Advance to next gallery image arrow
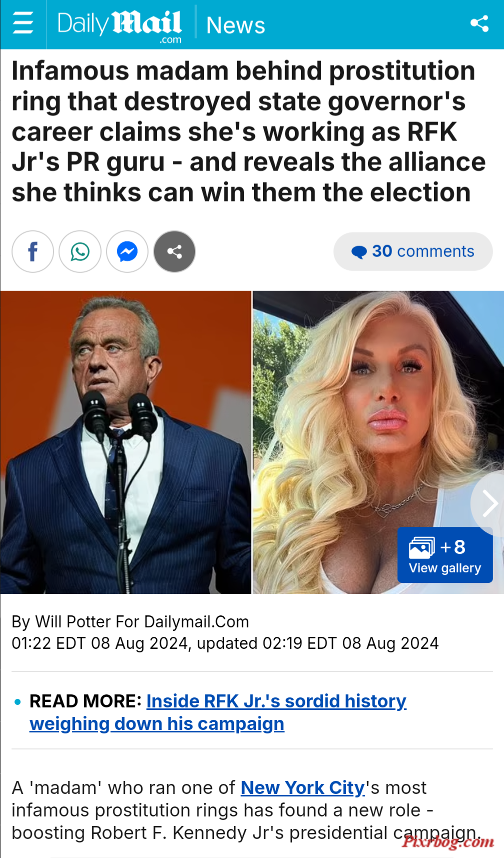The width and height of the screenshot is (504, 858). coord(488,503)
